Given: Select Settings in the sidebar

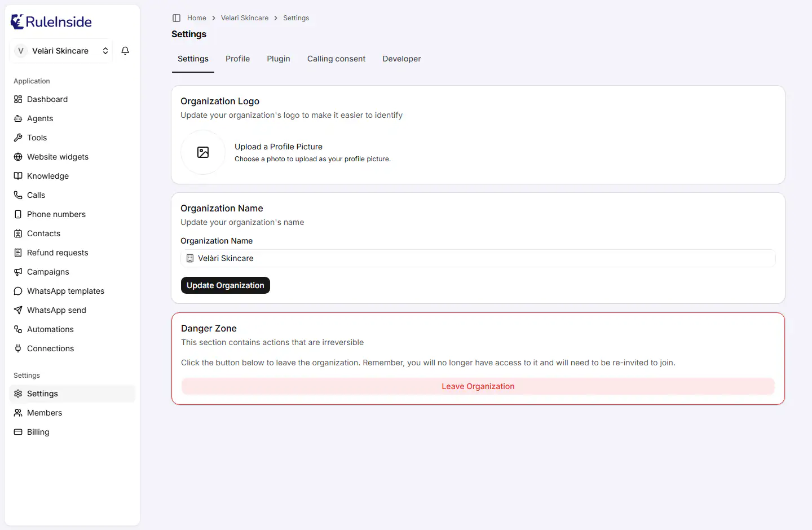Looking at the screenshot, I should (72, 394).
